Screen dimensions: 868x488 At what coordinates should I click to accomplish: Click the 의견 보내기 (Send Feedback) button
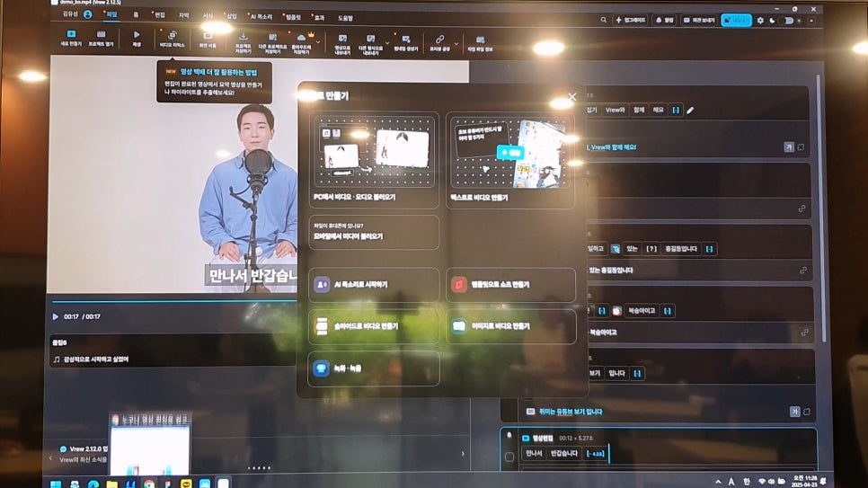pos(700,20)
